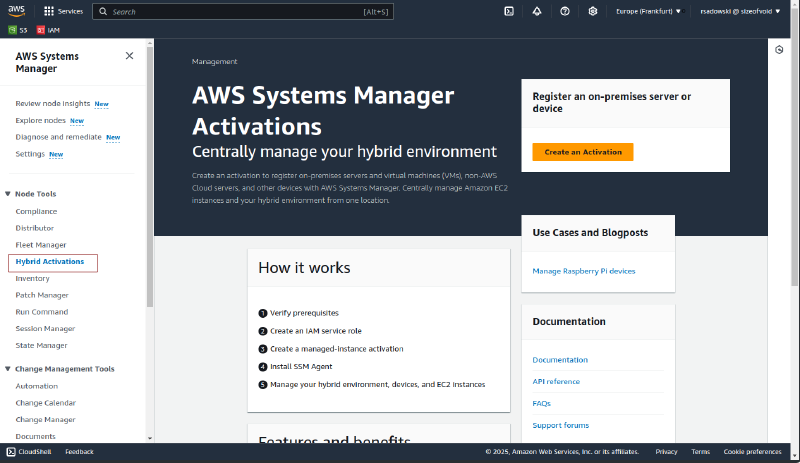Open the S3 favorite shortcut
This screenshot has height=463, width=800.
coord(19,30)
